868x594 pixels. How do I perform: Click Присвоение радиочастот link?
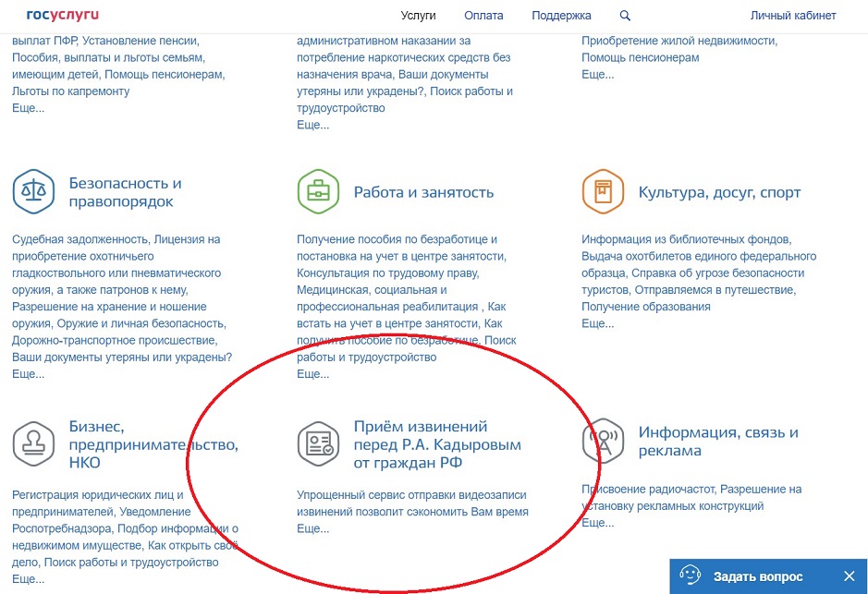pos(648,489)
